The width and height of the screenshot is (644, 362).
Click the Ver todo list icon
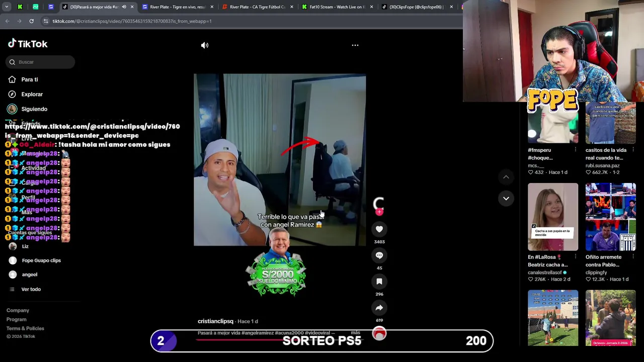(12, 289)
